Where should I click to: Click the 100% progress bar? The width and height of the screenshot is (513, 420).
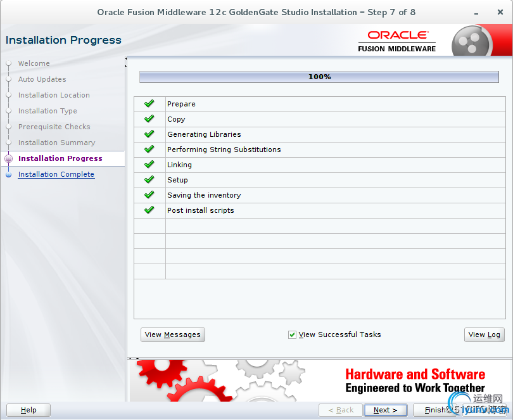pos(319,77)
